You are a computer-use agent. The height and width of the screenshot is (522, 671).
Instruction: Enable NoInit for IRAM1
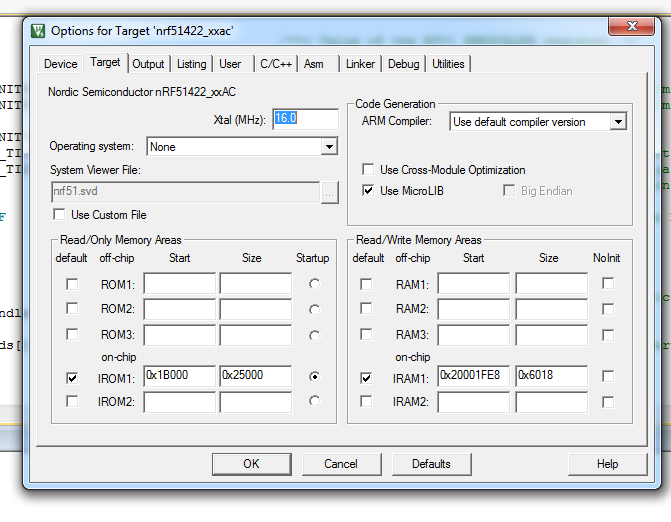[x=608, y=377]
